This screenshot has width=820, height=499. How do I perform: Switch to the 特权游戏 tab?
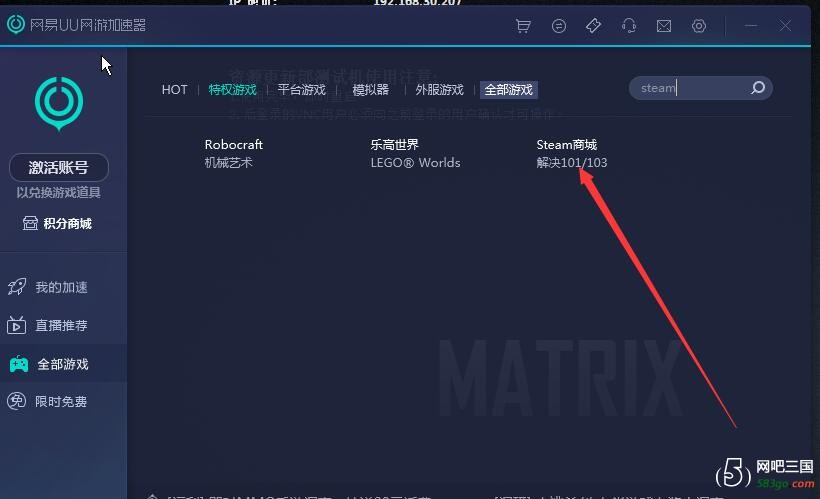pos(233,89)
